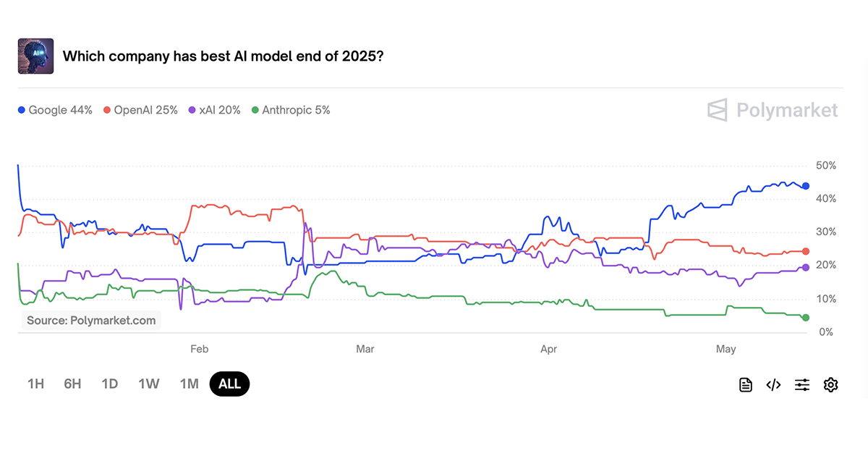Click the document summary icon
868x456 pixels.
(745, 384)
